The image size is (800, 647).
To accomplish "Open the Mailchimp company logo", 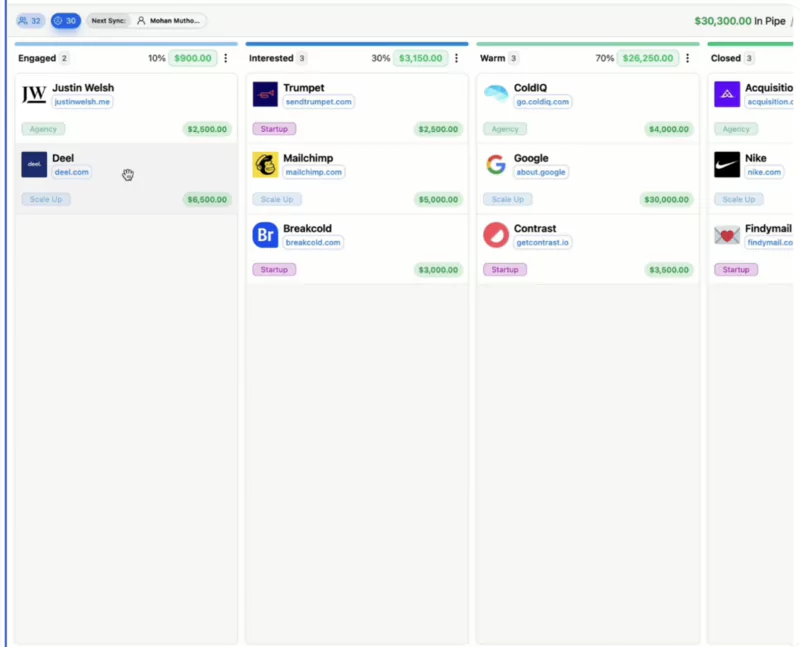I will pyautogui.click(x=265, y=165).
